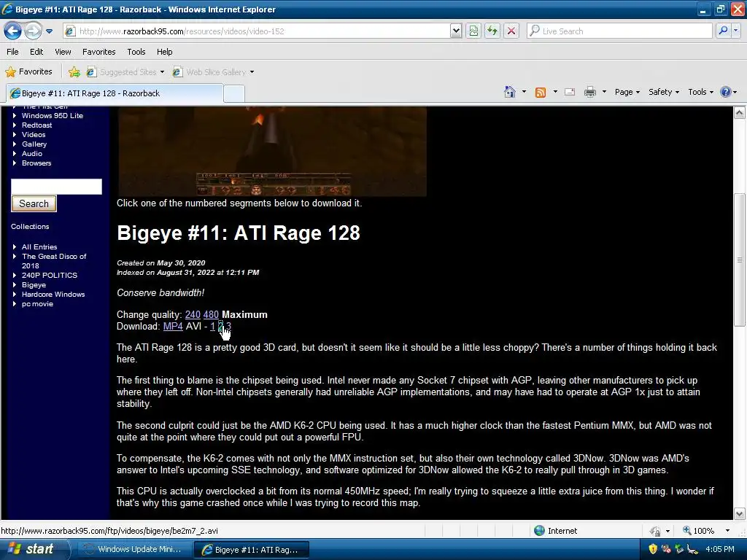Expand the address bar history dropdown
The height and width of the screenshot is (560, 747).
pos(456,31)
